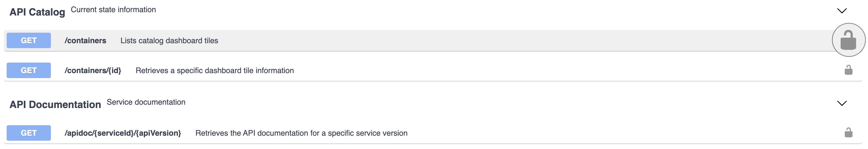Open the /apidoc/{serviceId}/{apiVersion} path link

[x=123, y=133]
